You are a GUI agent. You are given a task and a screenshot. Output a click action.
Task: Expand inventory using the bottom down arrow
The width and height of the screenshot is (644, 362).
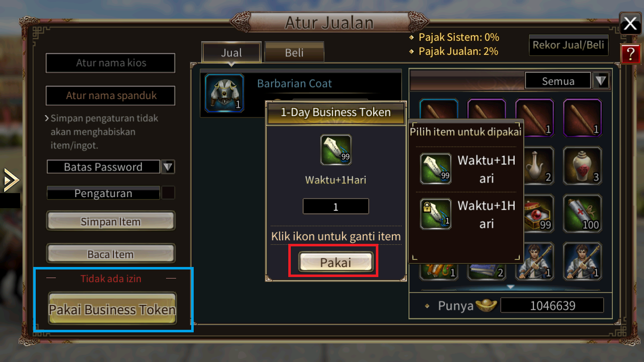pos(511,287)
